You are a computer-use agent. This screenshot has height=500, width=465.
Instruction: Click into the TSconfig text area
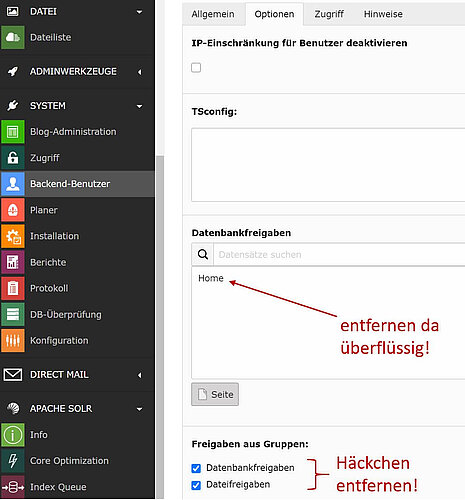coord(328,165)
